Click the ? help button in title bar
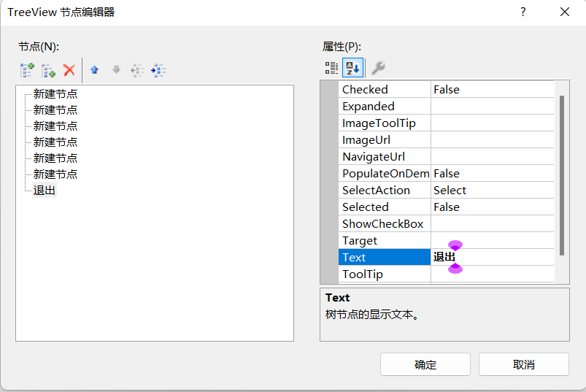The image size is (586, 392). [x=523, y=12]
